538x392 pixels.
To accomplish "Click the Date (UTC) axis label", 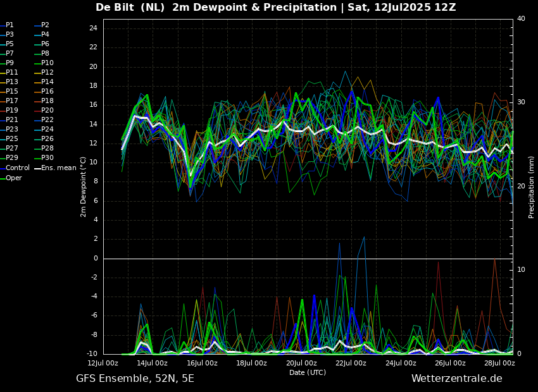I will (308, 372).
